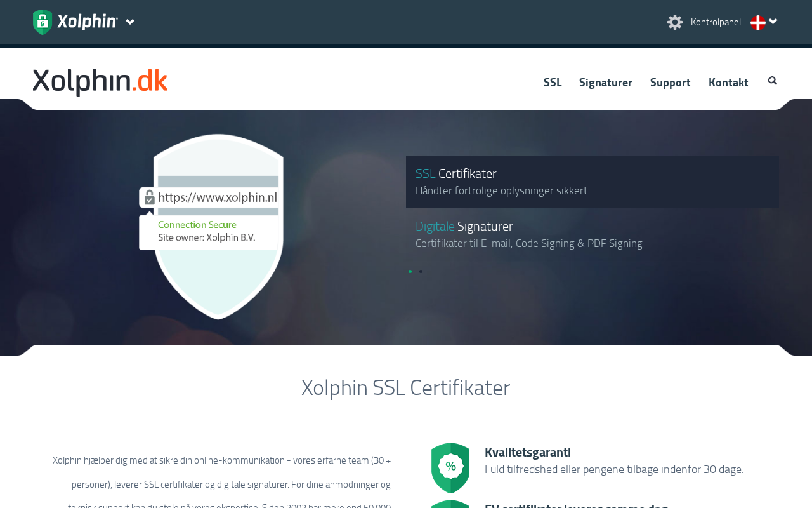Click 'Certifikater til E-mail, Code Signing & PDF Signing' text
Viewport: 812px width, 508px height.
click(529, 243)
